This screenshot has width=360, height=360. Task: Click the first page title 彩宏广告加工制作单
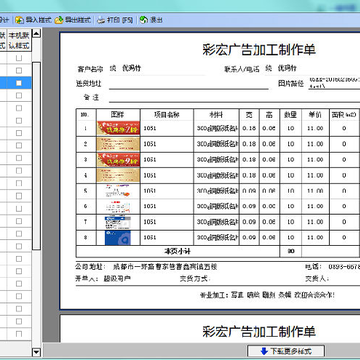(x=259, y=50)
